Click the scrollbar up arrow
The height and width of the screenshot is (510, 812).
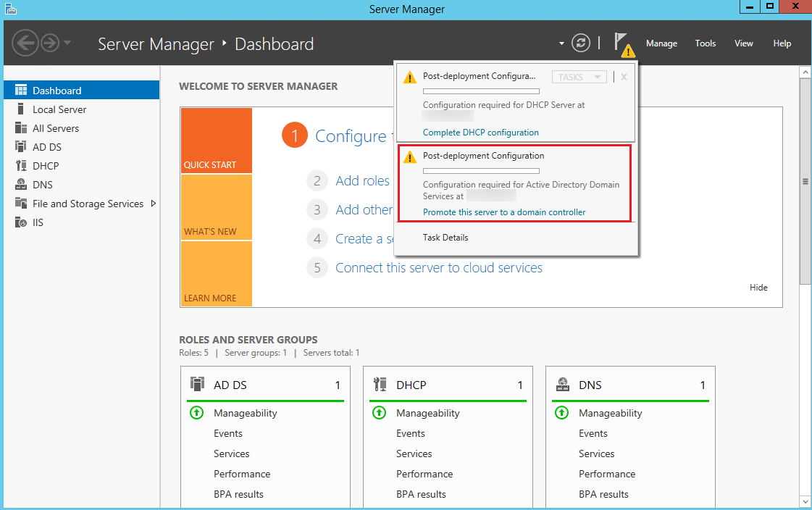[x=805, y=72]
